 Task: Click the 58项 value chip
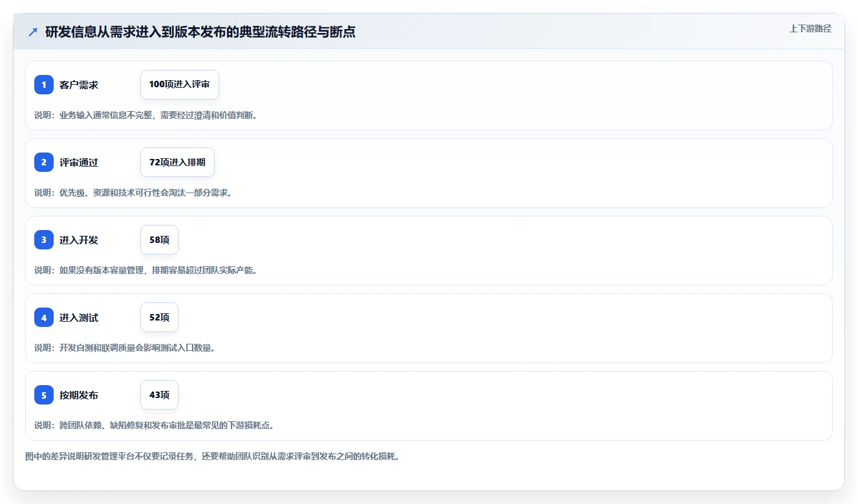[159, 240]
